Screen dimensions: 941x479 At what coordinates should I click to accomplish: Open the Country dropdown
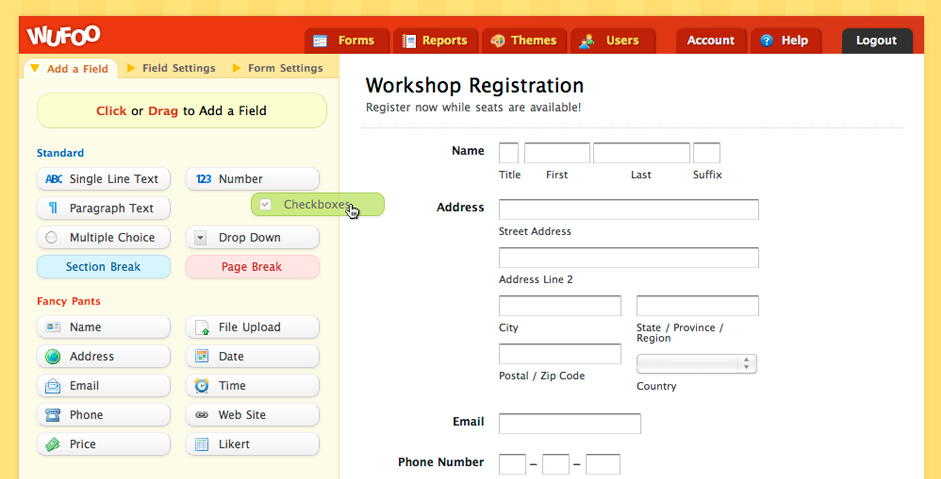(x=696, y=364)
